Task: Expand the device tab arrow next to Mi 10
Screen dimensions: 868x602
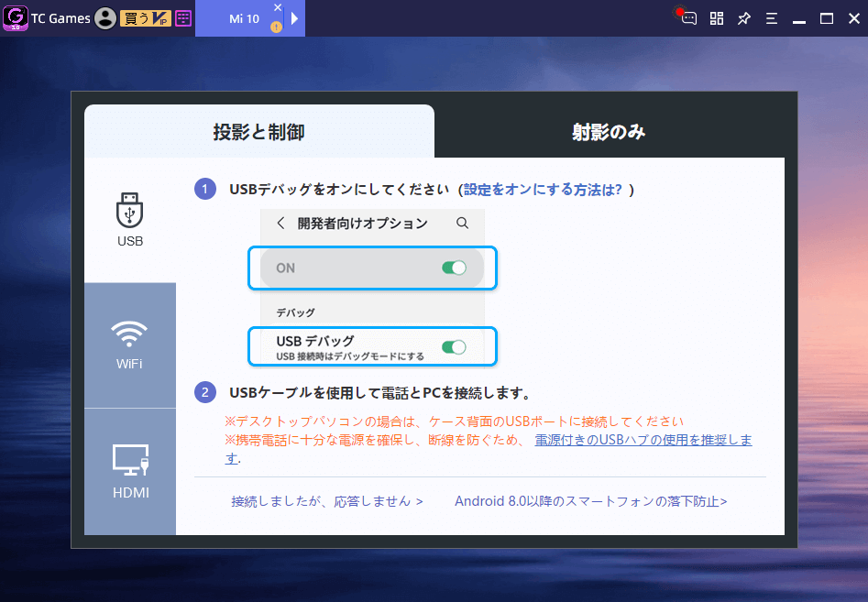Action: (x=294, y=18)
